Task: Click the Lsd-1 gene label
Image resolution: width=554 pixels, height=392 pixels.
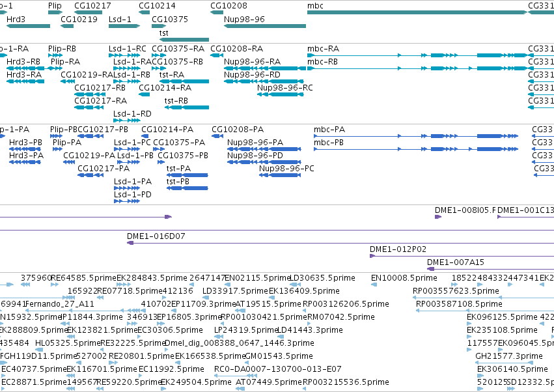Action: [x=120, y=19]
